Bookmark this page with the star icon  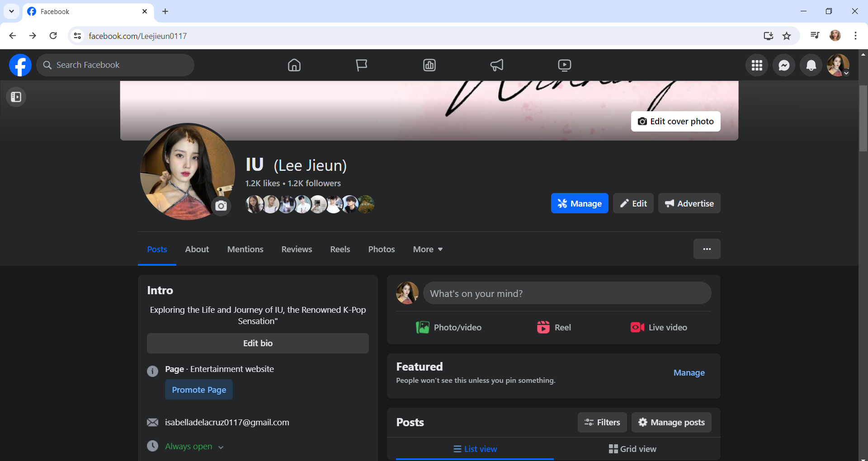[x=787, y=36]
